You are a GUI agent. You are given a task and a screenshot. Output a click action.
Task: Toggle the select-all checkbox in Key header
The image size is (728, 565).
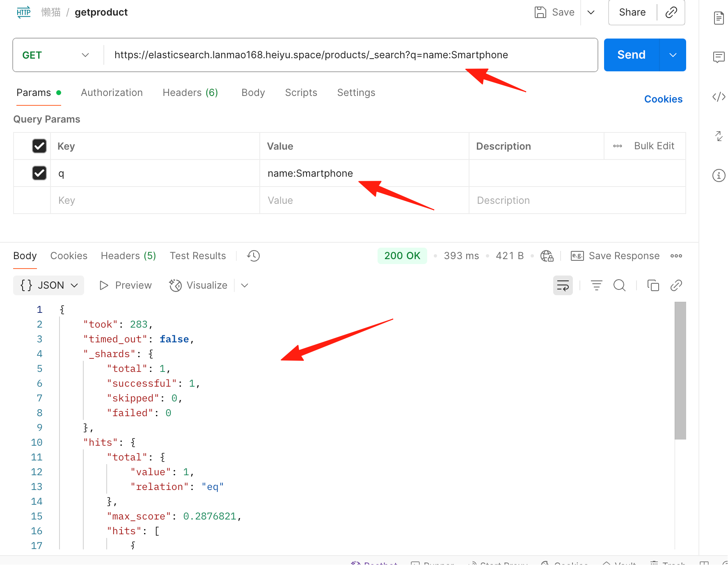point(39,146)
